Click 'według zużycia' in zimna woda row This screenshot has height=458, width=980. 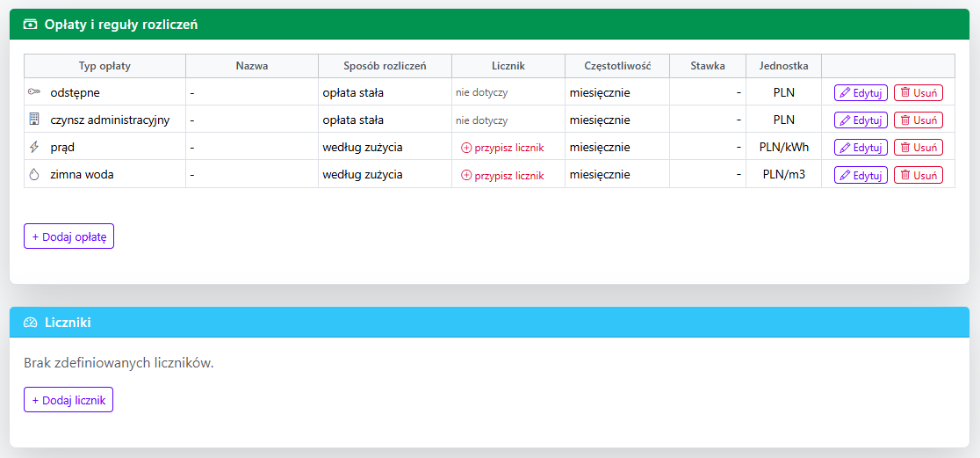[x=363, y=175]
